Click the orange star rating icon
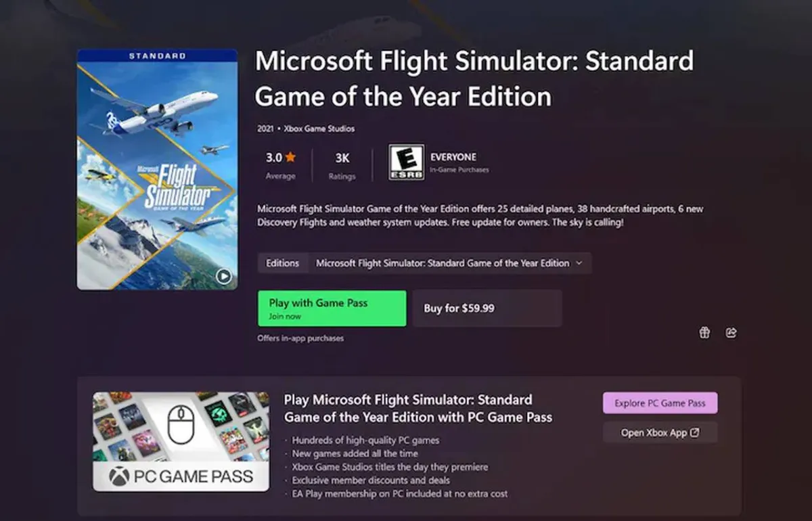This screenshot has height=521, width=812. point(291,156)
